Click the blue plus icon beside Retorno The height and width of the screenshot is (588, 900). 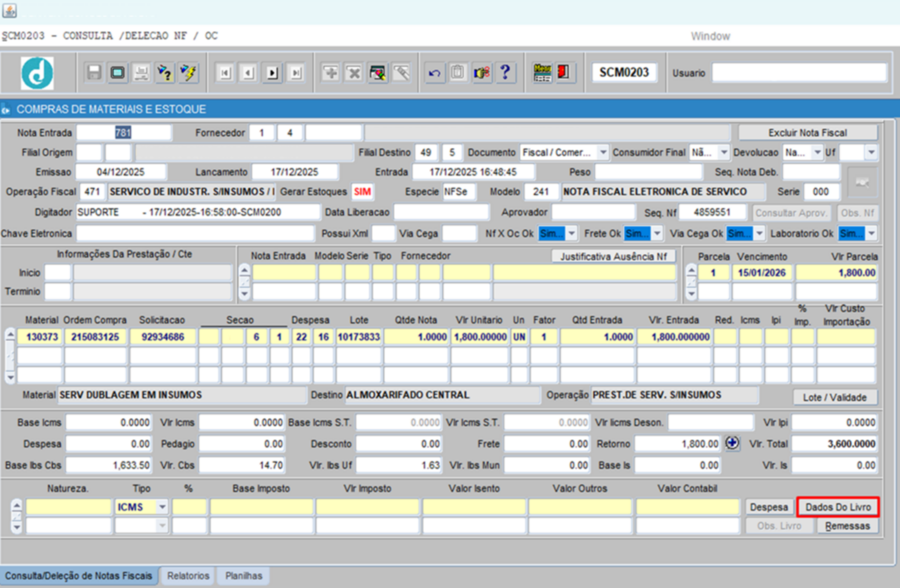732,443
